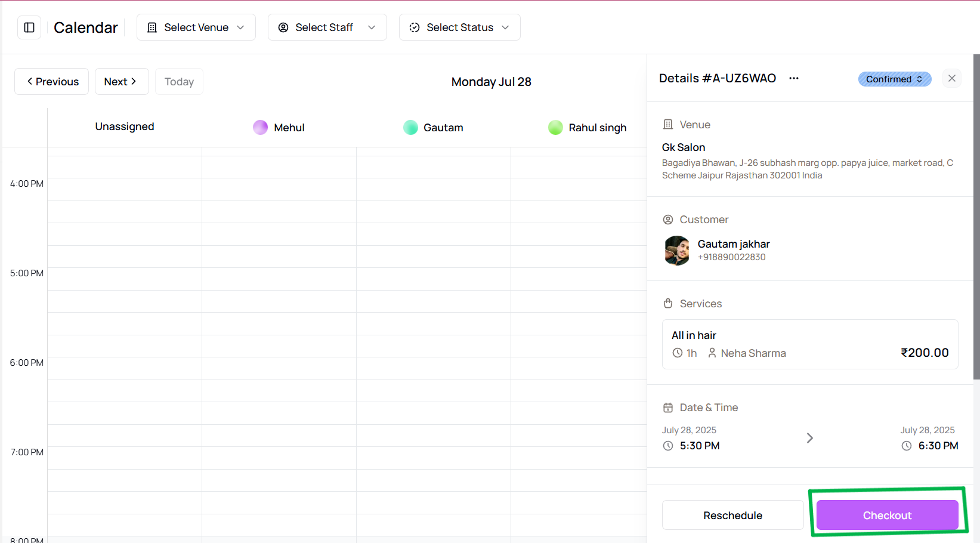Click the chevron between start and end time

[x=810, y=438]
